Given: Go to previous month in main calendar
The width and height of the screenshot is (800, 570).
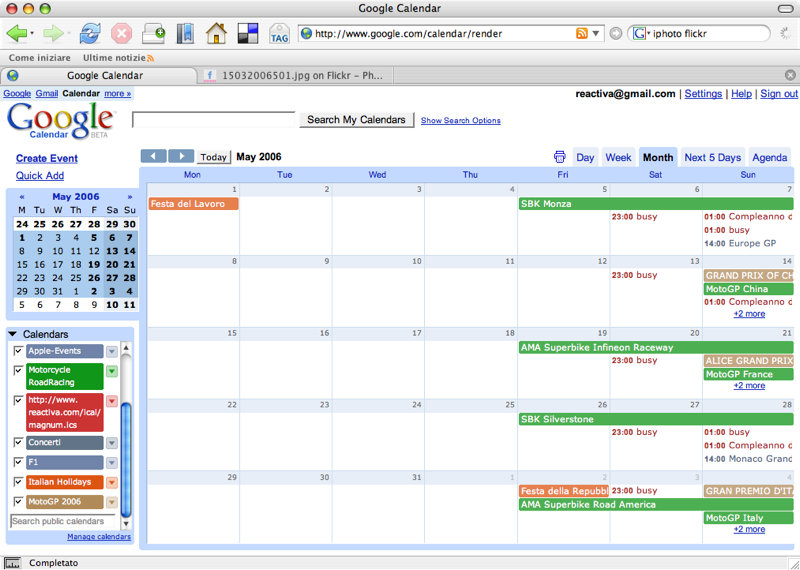Looking at the screenshot, I should 154,156.
